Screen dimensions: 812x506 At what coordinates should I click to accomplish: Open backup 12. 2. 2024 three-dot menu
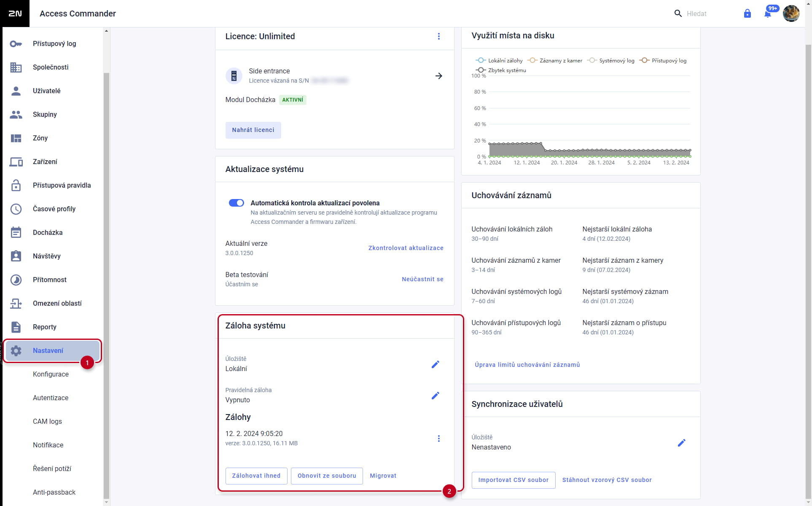pos(439,439)
